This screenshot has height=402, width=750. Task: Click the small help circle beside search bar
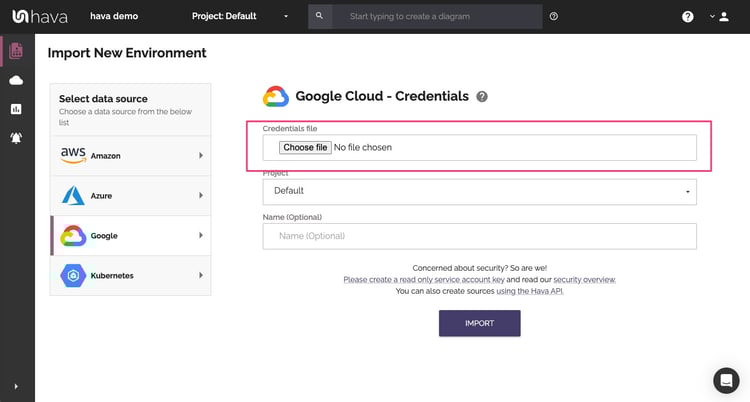553,16
